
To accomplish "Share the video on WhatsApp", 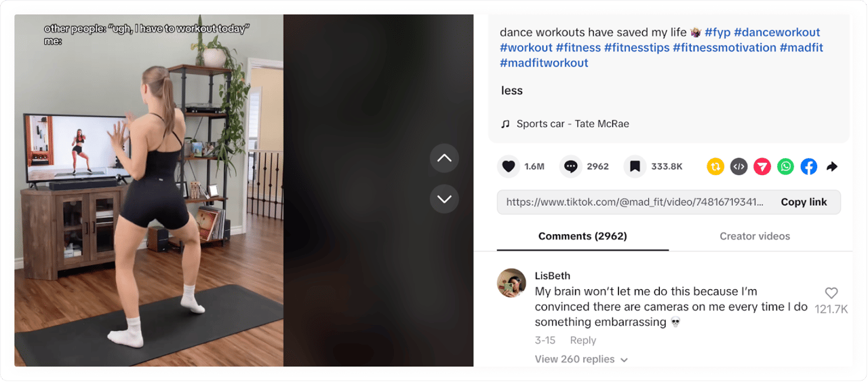I will coord(785,166).
